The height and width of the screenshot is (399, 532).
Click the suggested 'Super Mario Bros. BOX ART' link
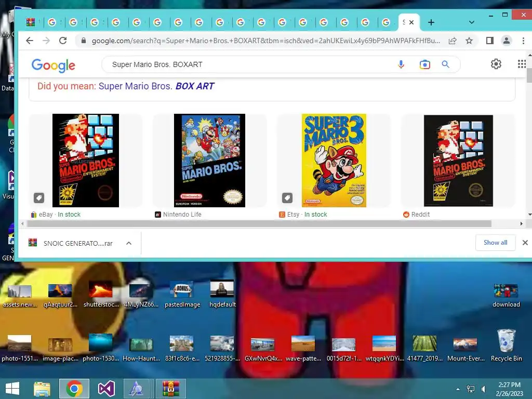(x=156, y=86)
